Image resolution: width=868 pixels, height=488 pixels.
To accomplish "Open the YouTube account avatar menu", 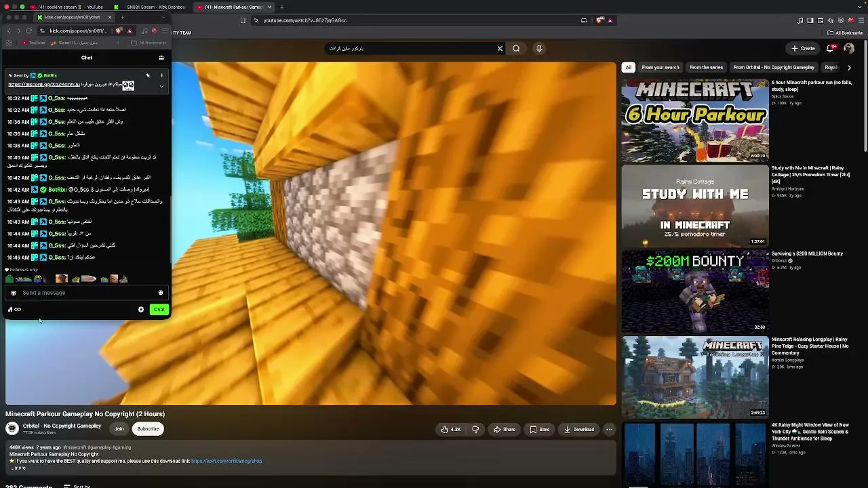I will [849, 48].
